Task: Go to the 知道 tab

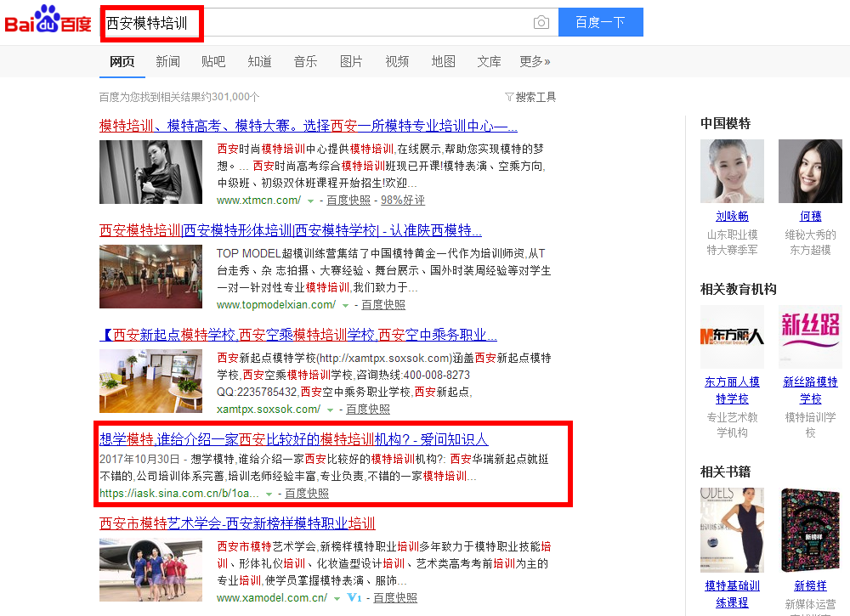Action: [x=259, y=62]
